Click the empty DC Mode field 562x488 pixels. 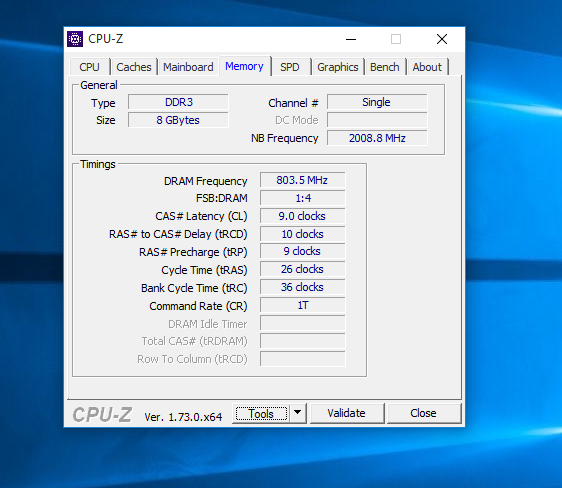377,120
